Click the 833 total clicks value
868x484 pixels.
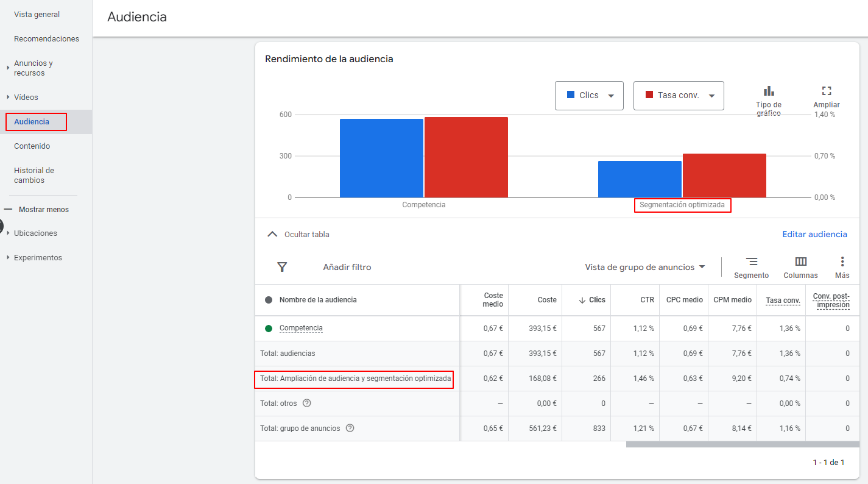point(599,429)
